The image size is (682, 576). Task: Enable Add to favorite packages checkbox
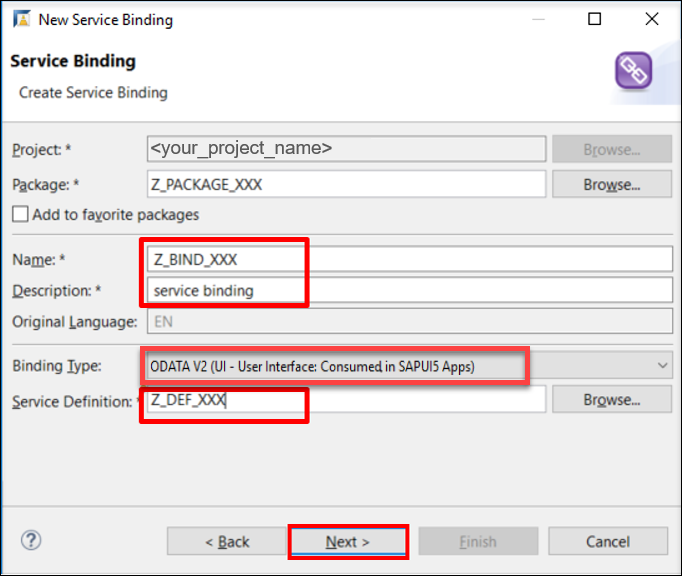pyautogui.click(x=20, y=214)
